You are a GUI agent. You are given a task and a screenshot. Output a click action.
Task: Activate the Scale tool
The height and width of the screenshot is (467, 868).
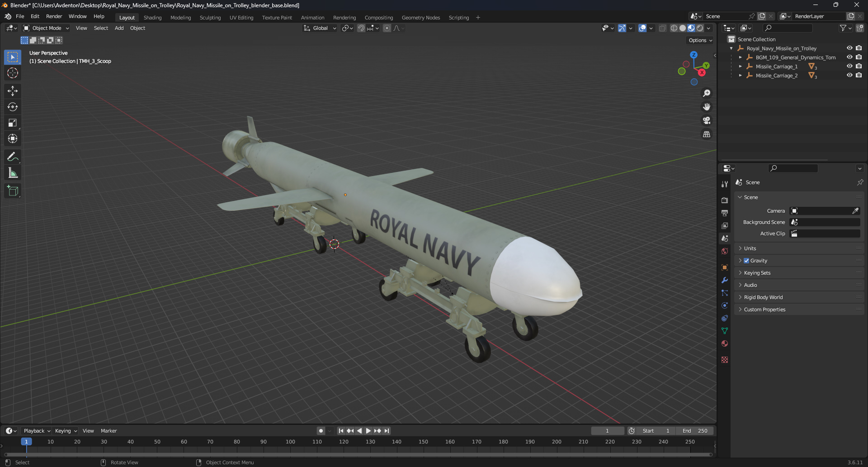pyautogui.click(x=13, y=123)
